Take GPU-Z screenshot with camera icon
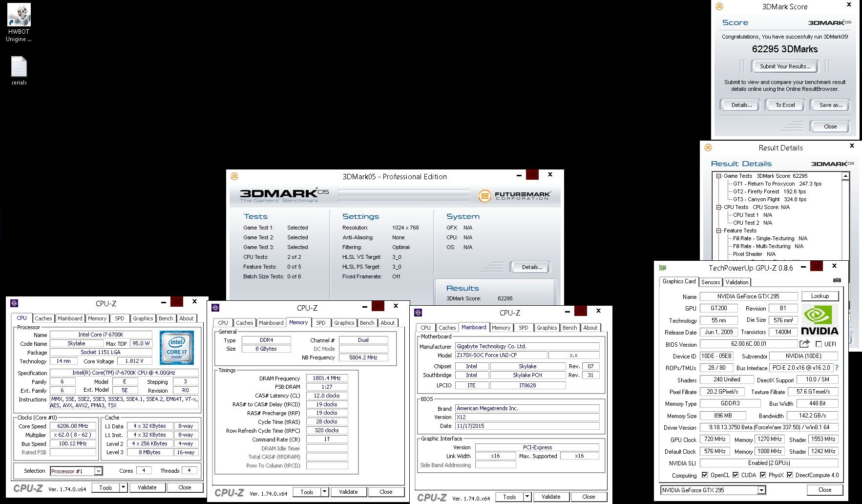This screenshot has height=504, width=862. coord(837,280)
